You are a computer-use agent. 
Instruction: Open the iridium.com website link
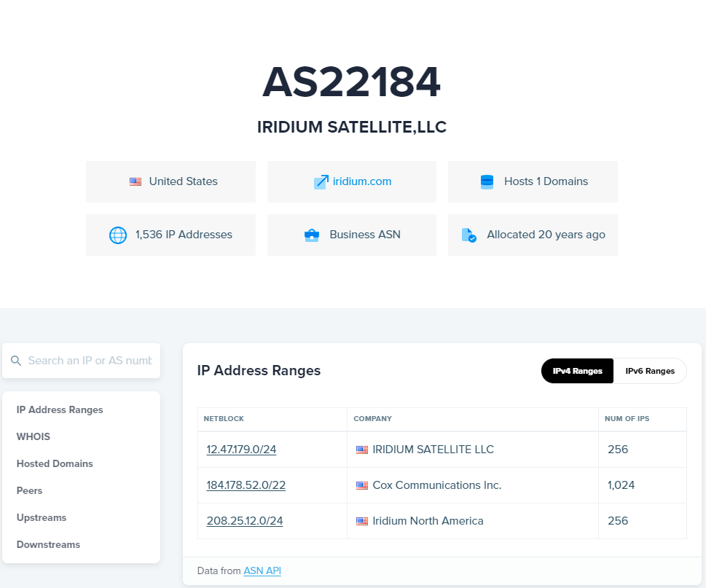[362, 181]
